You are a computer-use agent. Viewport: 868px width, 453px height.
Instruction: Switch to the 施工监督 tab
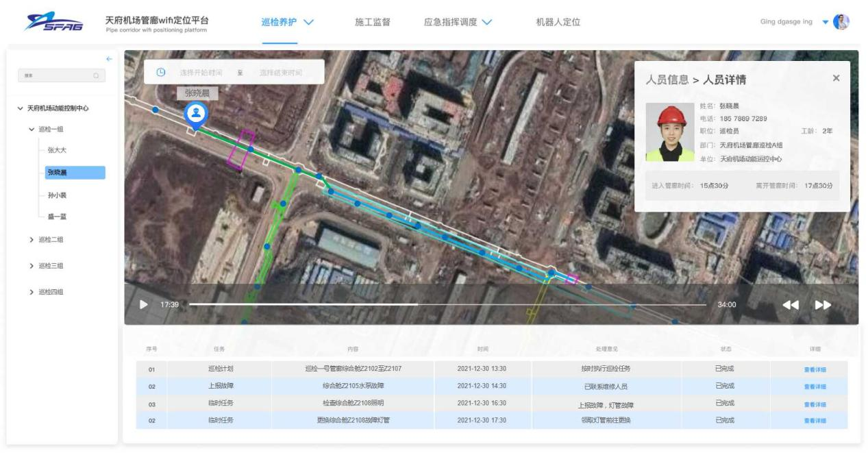pyautogui.click(x=372, y=22)
